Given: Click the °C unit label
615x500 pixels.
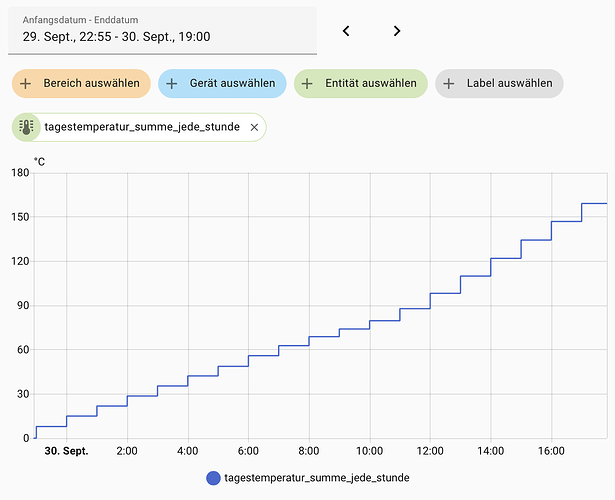Looking at the screenshot, I should pyautogui.click(x=39, y=162).
